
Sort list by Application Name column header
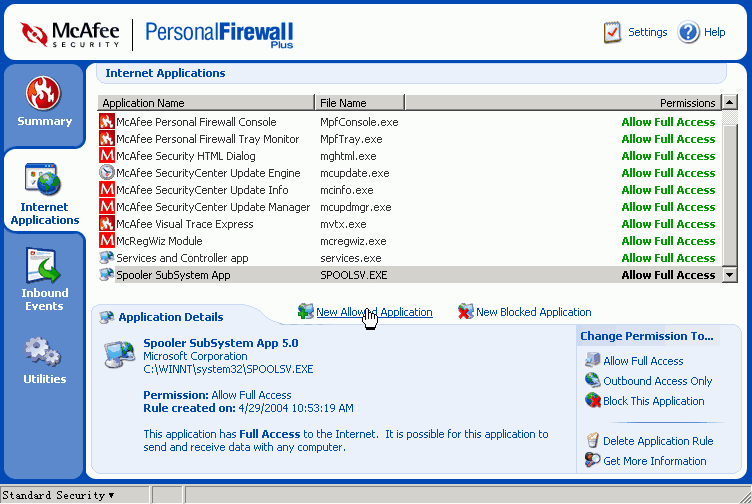coord(205,103)
